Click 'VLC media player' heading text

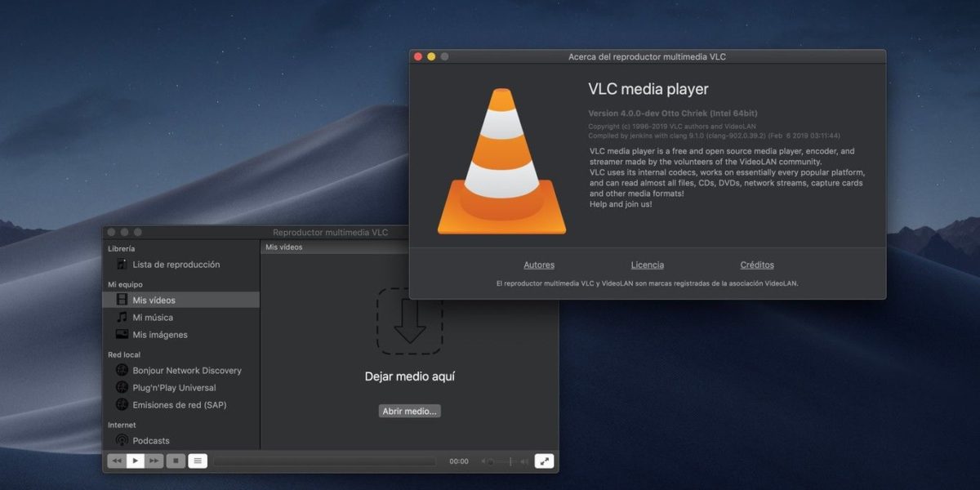pos(648,89)
